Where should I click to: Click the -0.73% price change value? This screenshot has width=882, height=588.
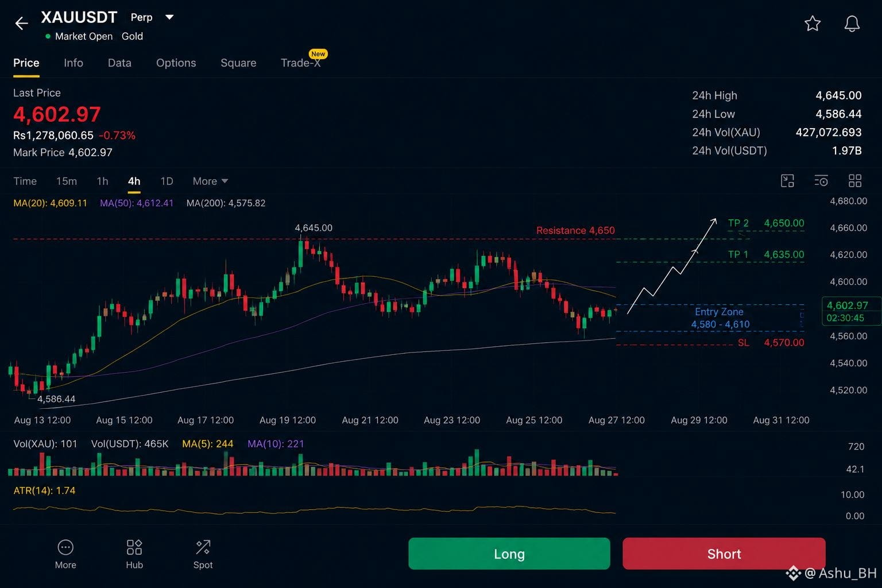(x=117, y=136)
